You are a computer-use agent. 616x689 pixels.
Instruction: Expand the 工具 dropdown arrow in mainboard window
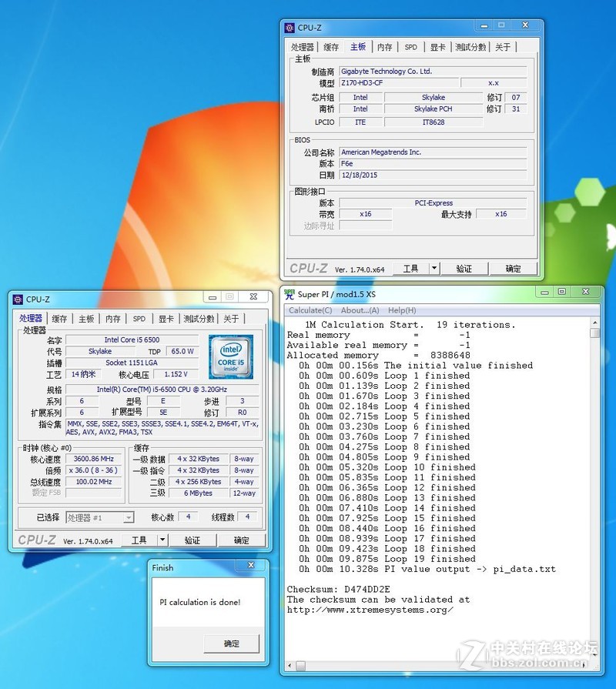434,269
